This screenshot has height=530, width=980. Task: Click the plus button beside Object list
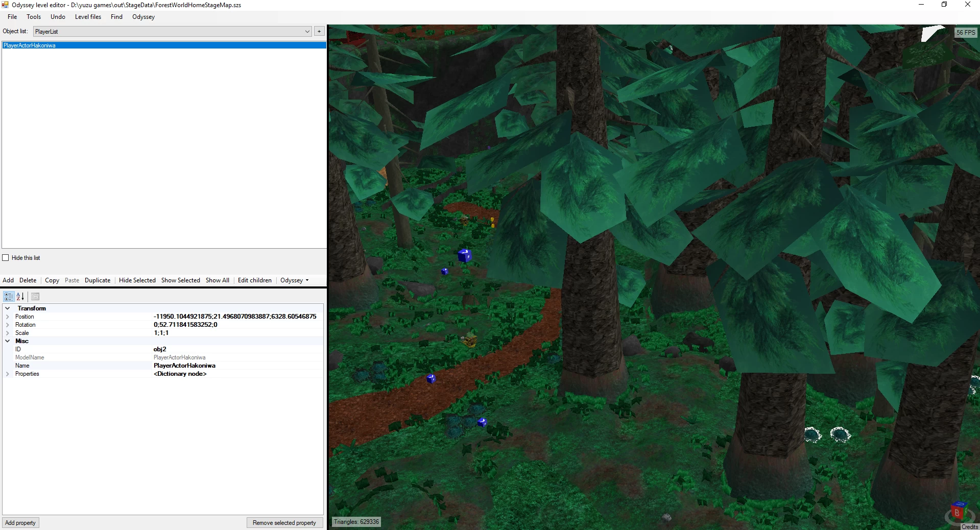coord(319,32)
